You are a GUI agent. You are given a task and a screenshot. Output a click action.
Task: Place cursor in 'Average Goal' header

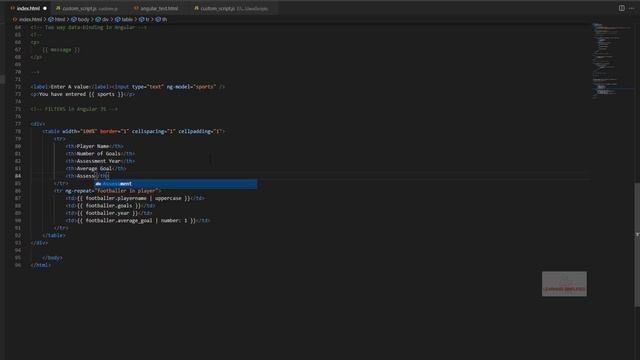tap(94, 169)
